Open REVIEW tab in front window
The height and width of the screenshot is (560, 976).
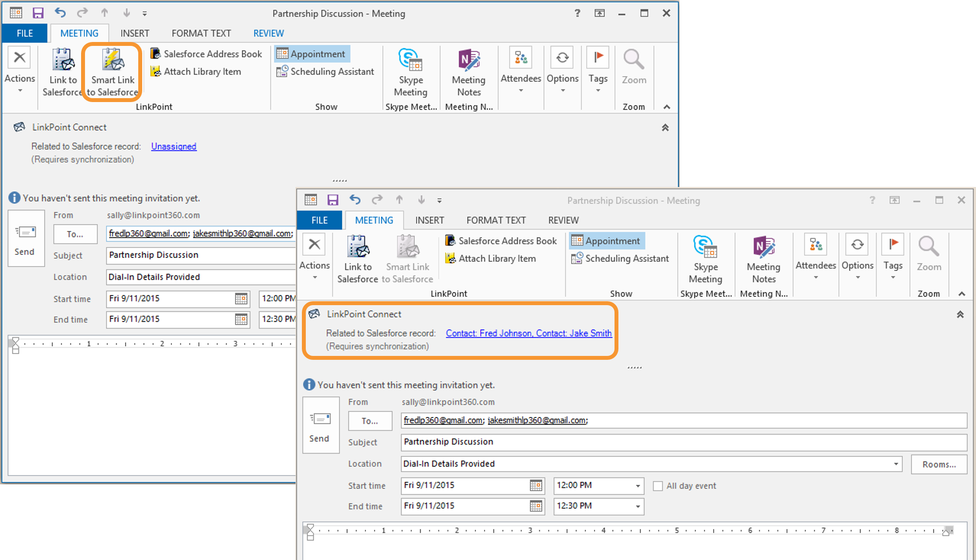[x=563, y=220]
